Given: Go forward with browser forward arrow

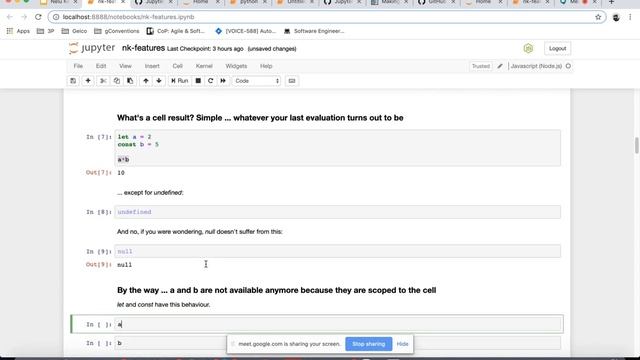Looking at the screenshot, I should pyautogui.click(x=24, y=17).
